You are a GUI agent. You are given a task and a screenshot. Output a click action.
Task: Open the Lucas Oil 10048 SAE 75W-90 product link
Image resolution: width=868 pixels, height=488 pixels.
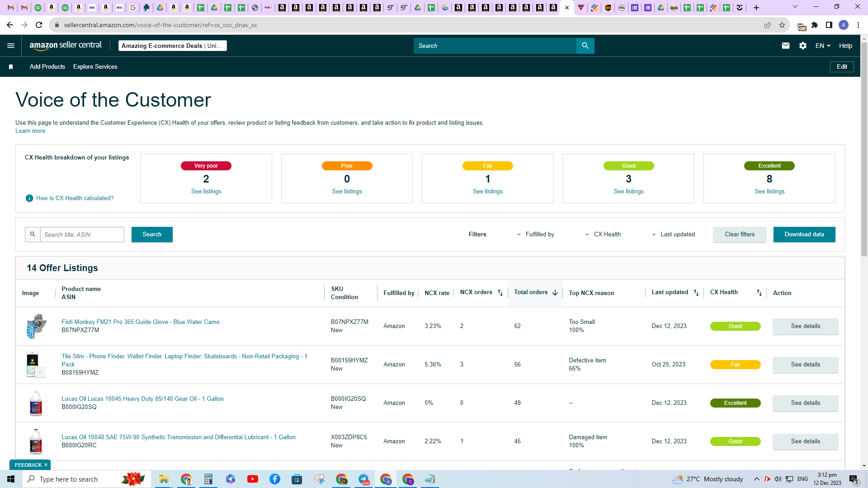point(179,437)
